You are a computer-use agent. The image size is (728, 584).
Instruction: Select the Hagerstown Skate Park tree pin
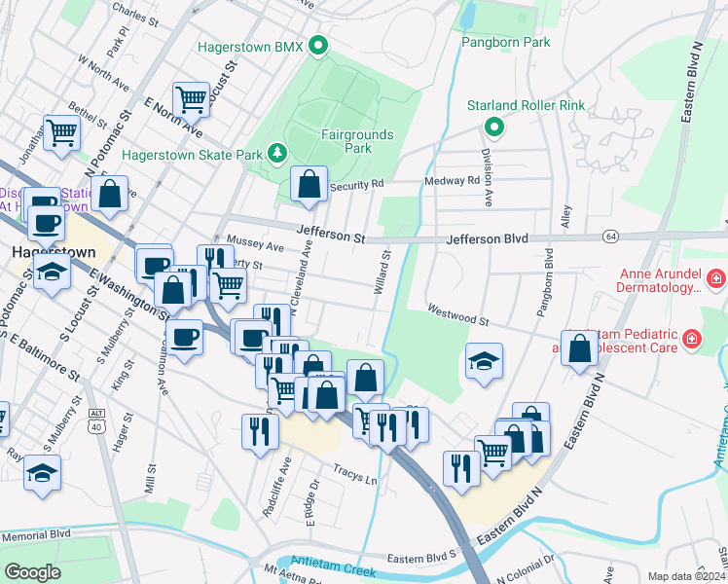[277, 154]
